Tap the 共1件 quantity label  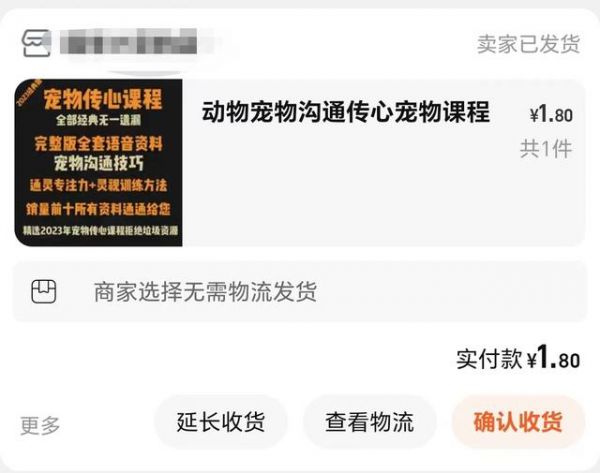point(546,148)
